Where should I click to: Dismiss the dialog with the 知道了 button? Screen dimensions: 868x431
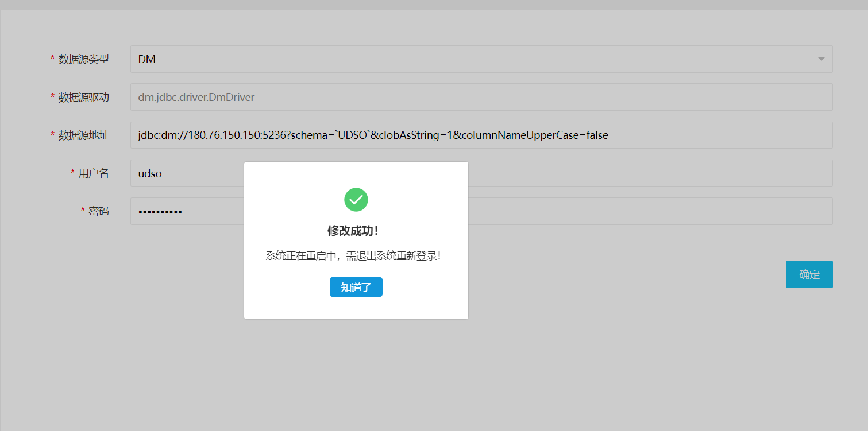tap(356, 287)
